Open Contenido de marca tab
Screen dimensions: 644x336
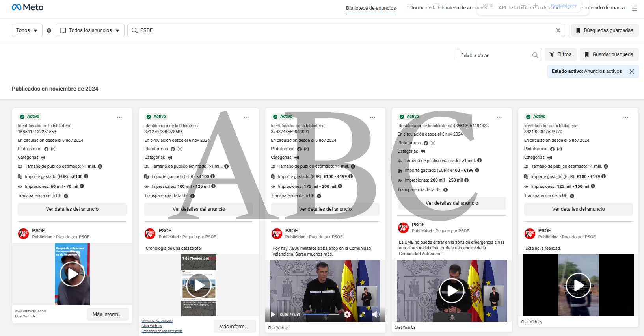pyautogui.click(x=602, y=8)
